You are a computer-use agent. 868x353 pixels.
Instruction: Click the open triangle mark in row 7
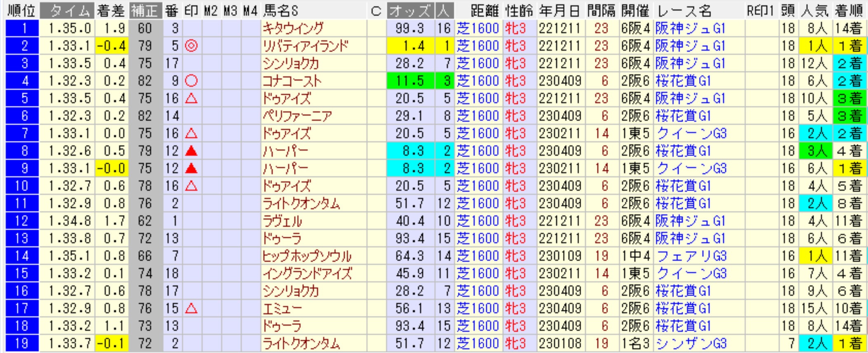[191, 133]
